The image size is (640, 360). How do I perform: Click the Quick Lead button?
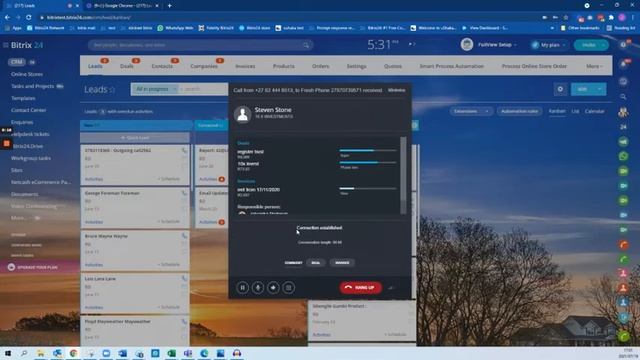(135, 138)
